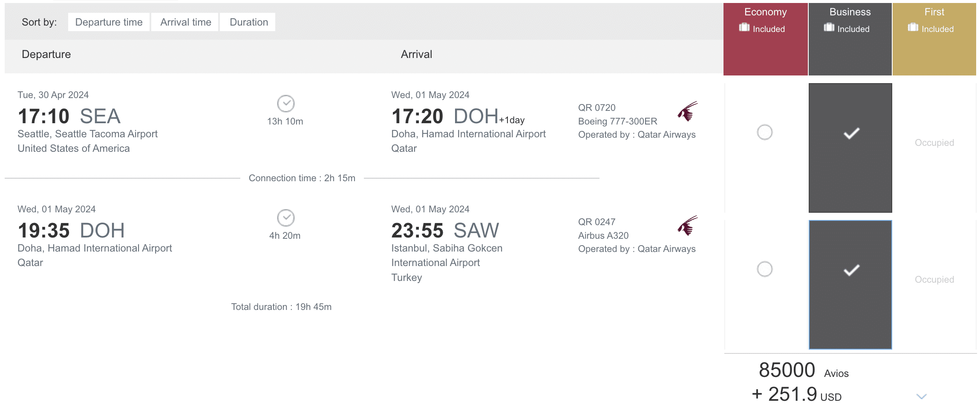Toggle Business selection for DOH-SAW flight
Viewport: 980px width, 411px height.
pyautogui.click(x=851, y=270)
